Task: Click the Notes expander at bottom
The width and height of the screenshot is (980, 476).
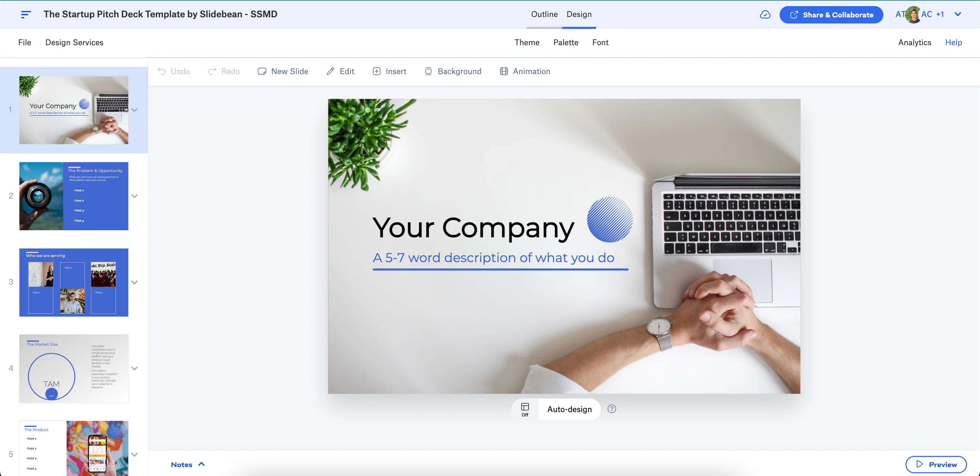Action: point(187,465)
